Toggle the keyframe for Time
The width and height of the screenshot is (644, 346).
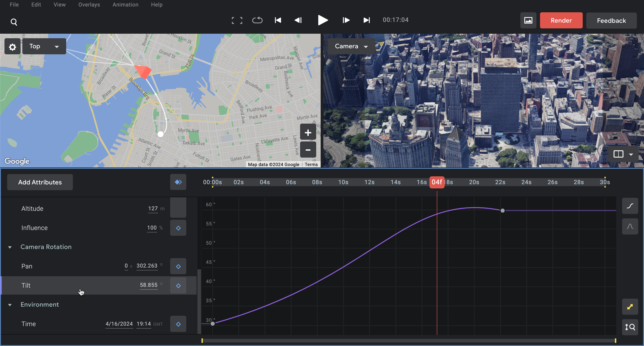(x=178, y=324)
